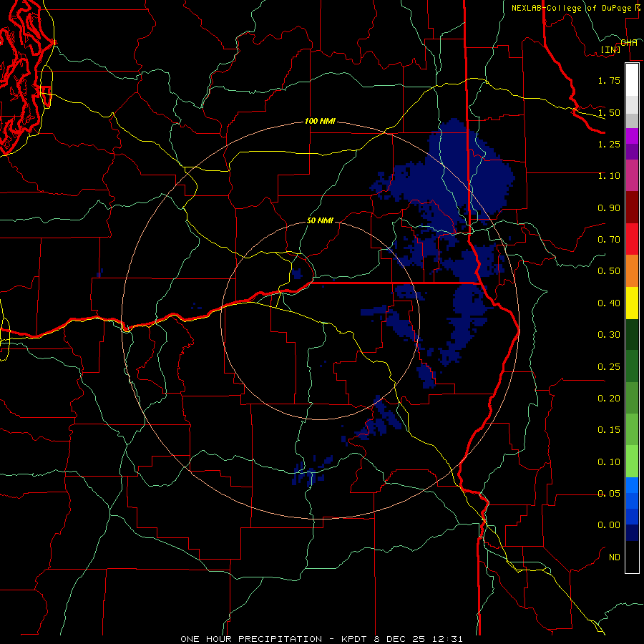Click the 100 NMI range ring label
The height and width of the screenshot is (644, 644).
[x=320, y=122]
